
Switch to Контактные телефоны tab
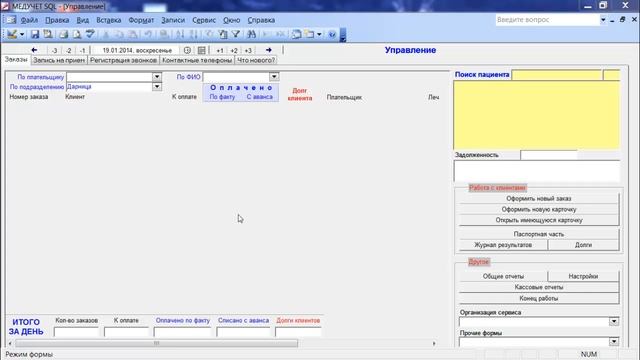coord(197,60)
